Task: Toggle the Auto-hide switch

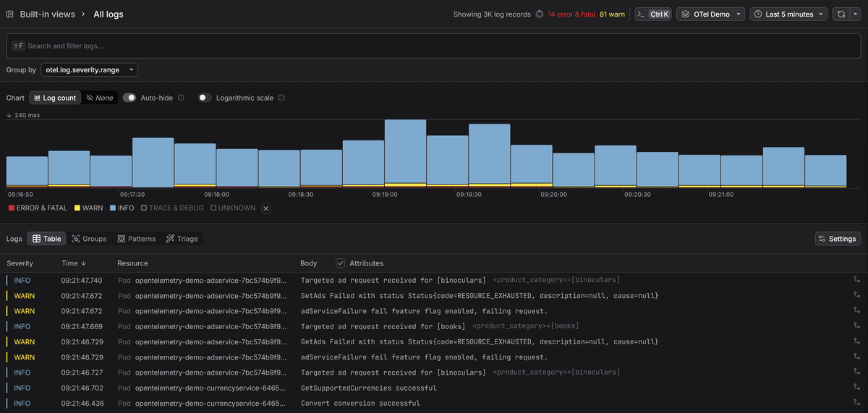Action: click(129, 98)
